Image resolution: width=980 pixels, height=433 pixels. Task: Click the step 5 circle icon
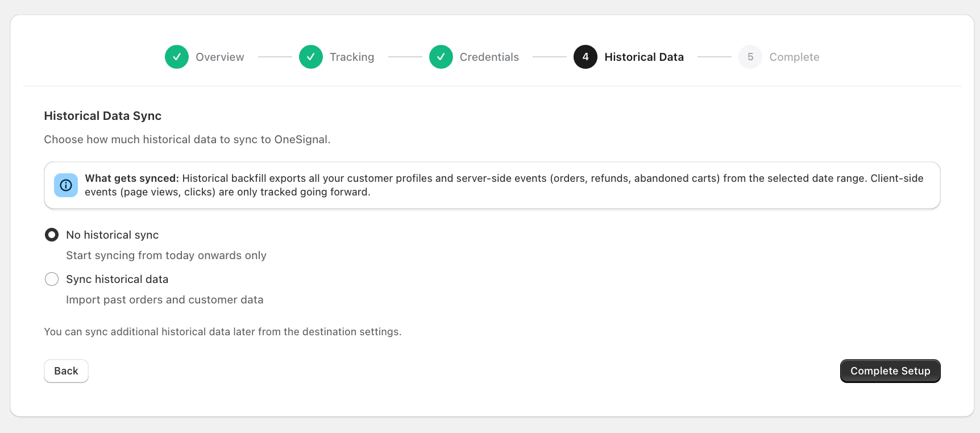point(750,57)
